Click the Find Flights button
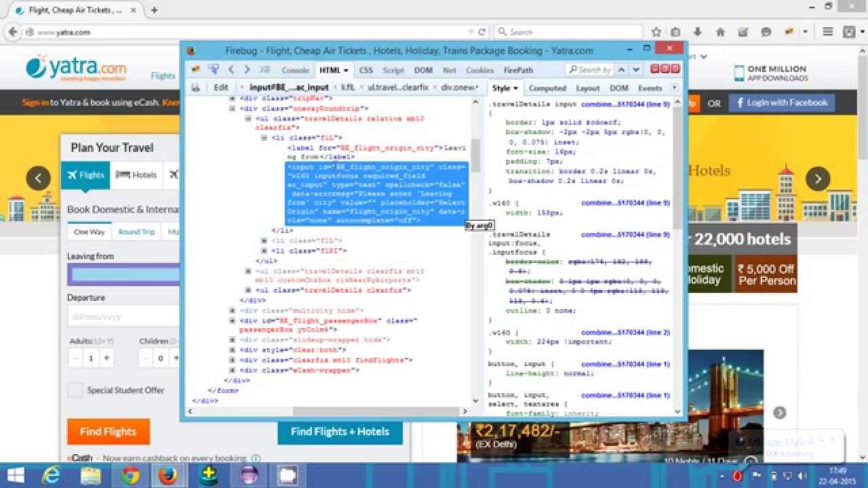This screenshot has height=488, width=868. (x=108, y=432)
